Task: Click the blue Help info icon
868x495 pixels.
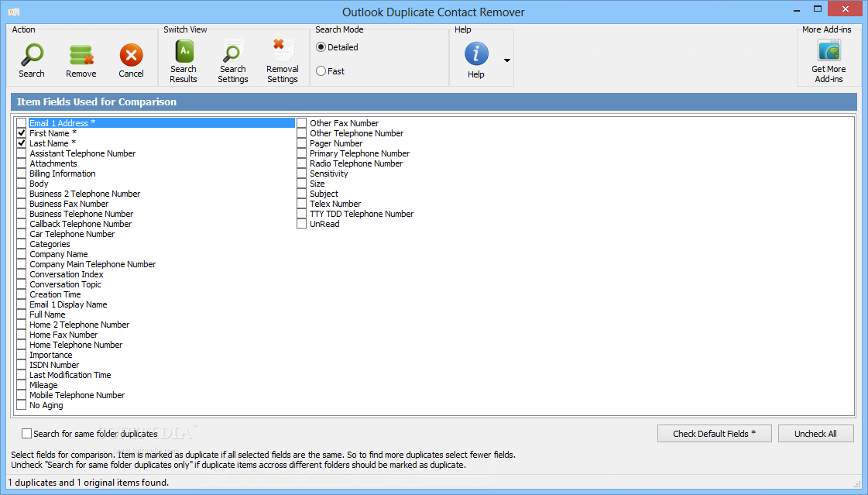Action: click(476, 54)
